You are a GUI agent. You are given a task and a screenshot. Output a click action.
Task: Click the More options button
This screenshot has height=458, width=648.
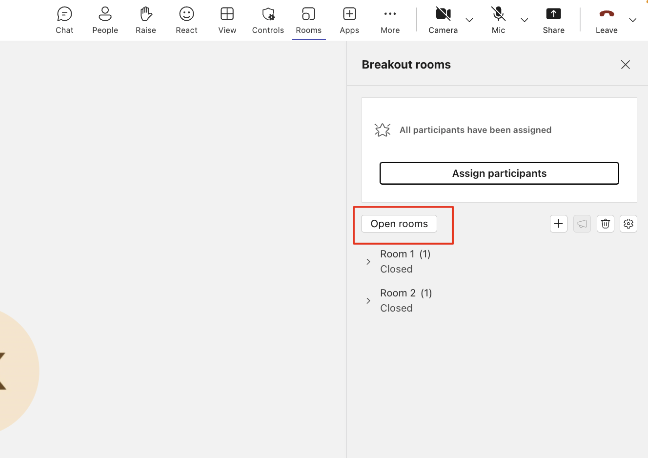point(390,19)
